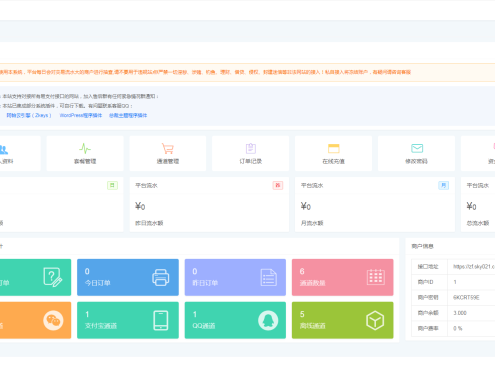Click the orange warning notice banner text

click(205, 72)
